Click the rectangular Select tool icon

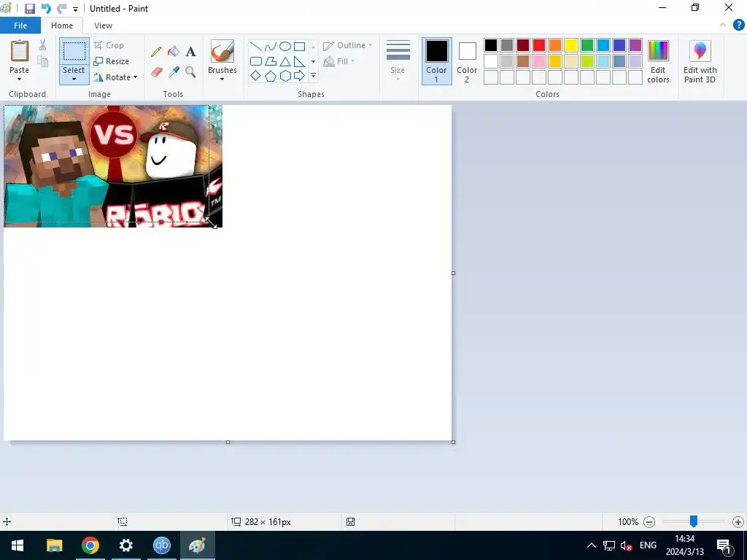click(x=74, y=52)
